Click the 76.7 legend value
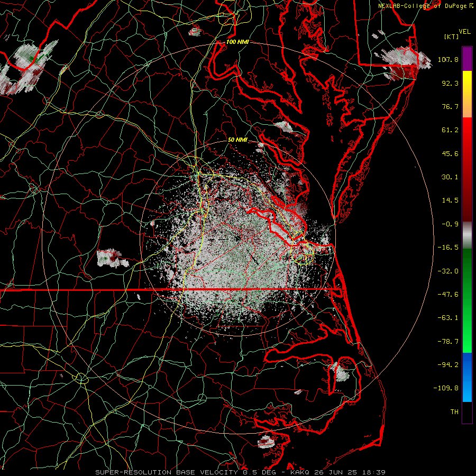This screenshot has width=476, height=476. [x=450, y=106]
